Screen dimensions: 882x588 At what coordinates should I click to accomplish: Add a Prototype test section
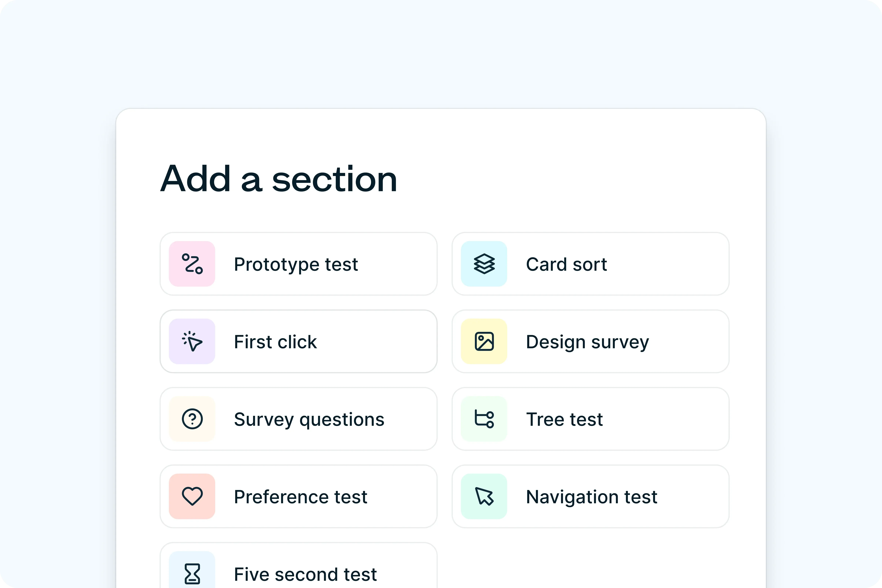pos(298,264)
